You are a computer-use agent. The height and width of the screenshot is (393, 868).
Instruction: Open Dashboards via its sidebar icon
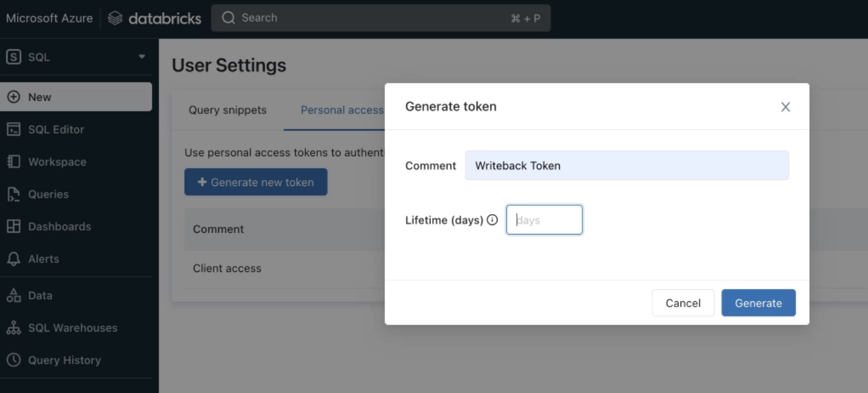(x=13, y=226)
